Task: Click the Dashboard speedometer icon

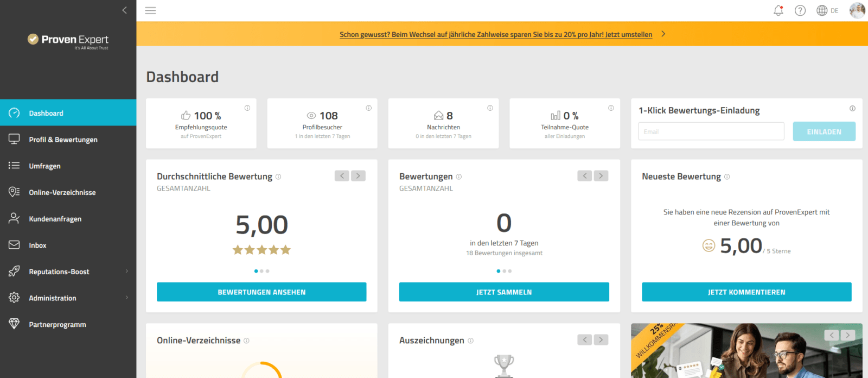Action: click(14, 113)
